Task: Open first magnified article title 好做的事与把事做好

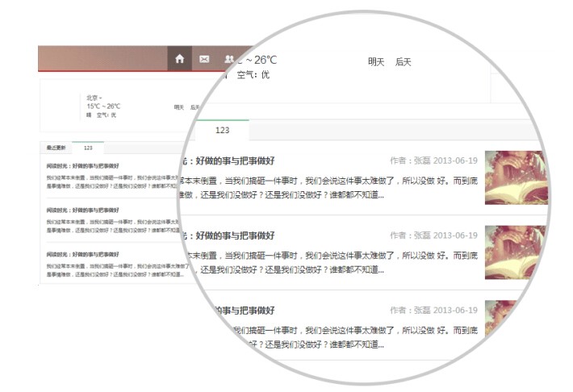Action: click(x=234, y=161)
